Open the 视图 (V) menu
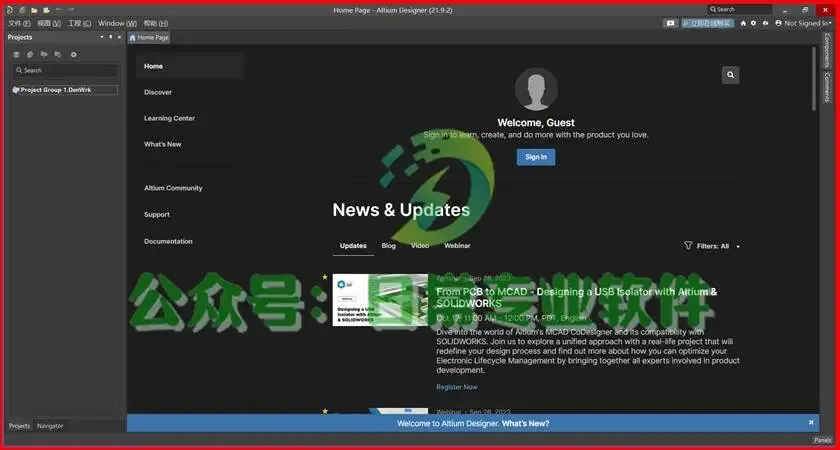This screenshot has width=840, height=450. (x=49, y=24)
